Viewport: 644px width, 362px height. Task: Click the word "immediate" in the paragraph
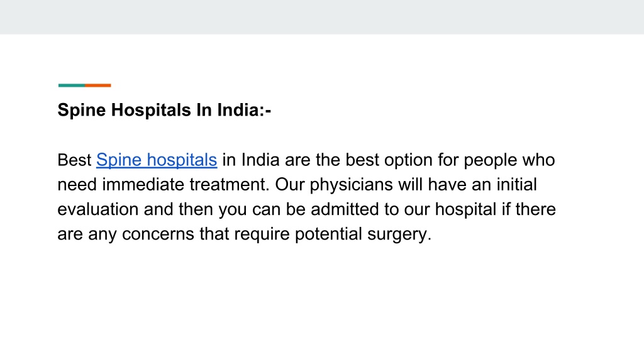[x=143, y=185]
